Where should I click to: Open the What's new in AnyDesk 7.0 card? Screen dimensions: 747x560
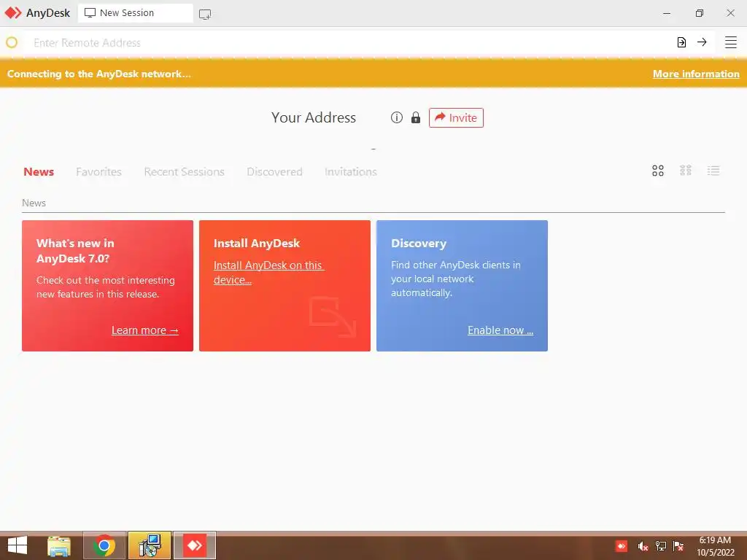click(108, 286)
